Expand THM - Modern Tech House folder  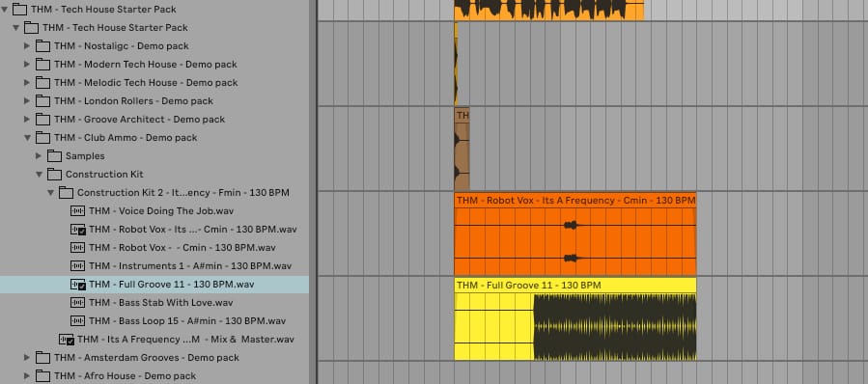[x=27, y=65]
